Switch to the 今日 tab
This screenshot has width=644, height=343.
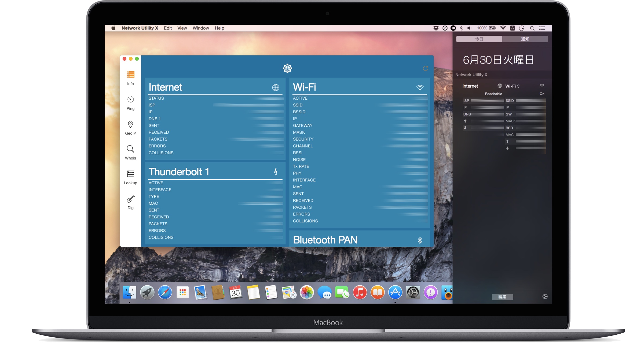pyautogui.click(x=479, y=39)
